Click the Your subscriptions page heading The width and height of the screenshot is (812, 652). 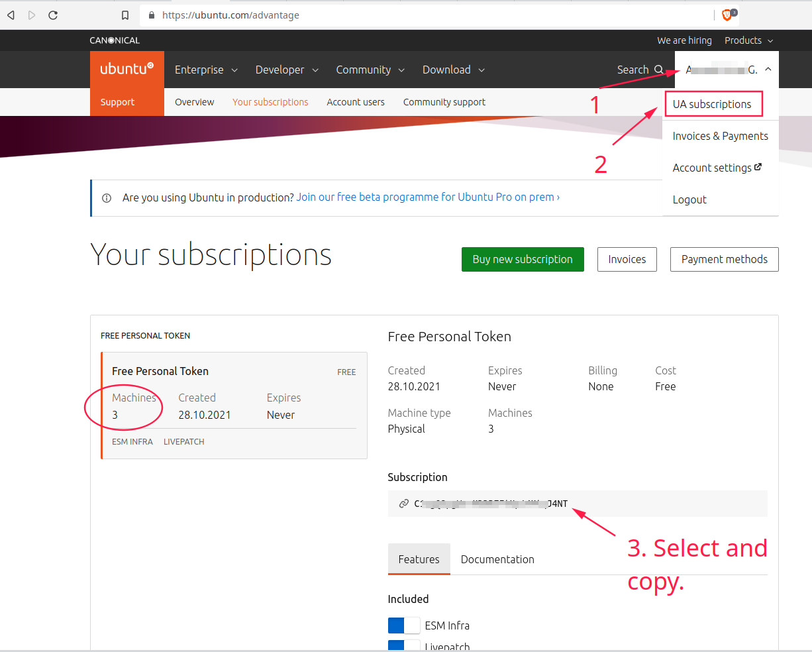click(x=211, y=255)
